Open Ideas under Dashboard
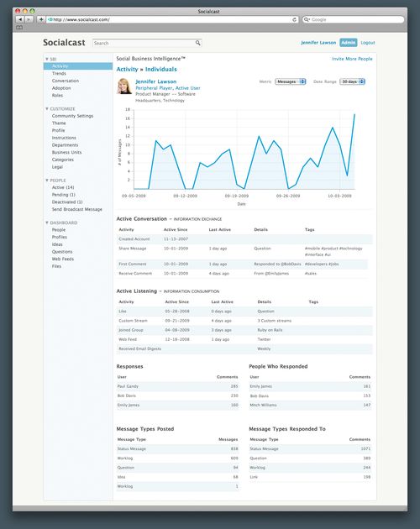 click(57, 244)
